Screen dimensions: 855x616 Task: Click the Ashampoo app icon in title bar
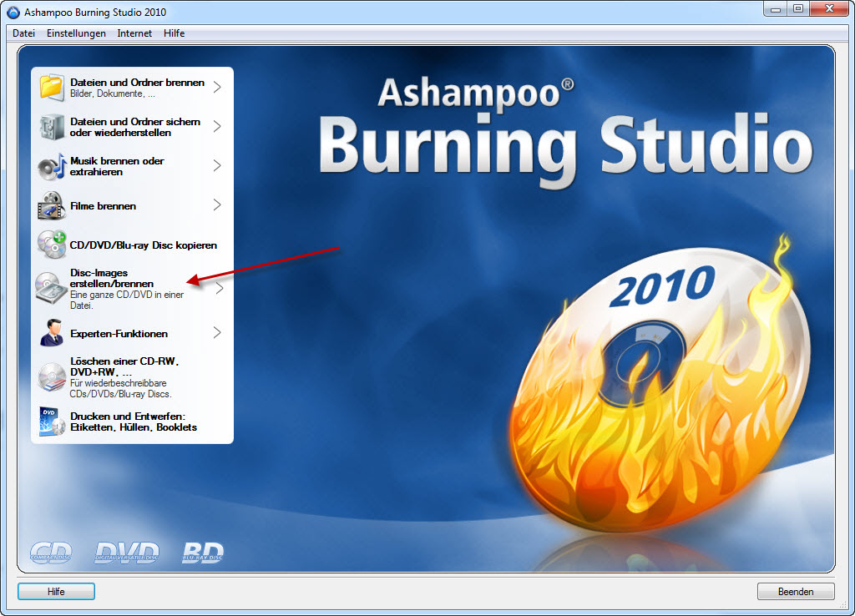tap(13, 12)
